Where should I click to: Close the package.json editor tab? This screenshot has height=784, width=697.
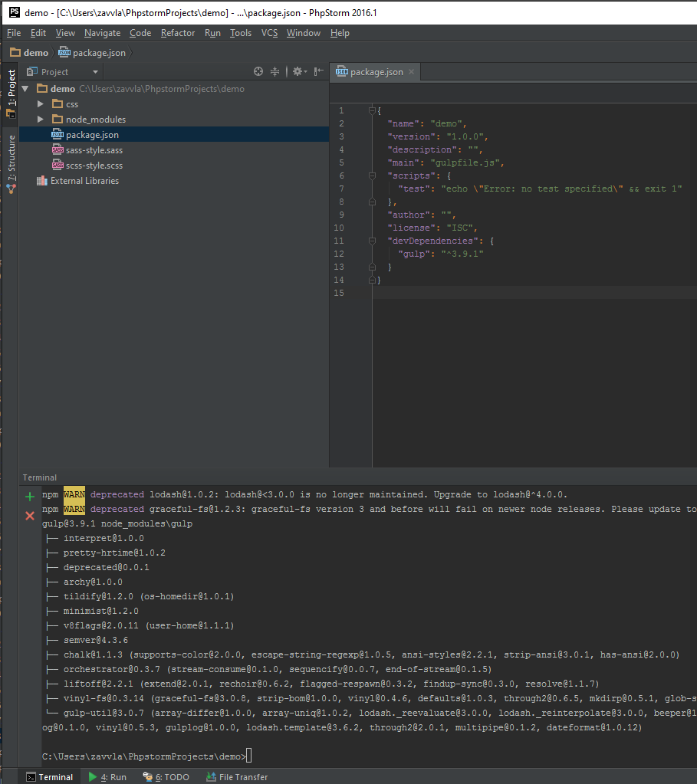pyautogui.click(x=411, y=71)
